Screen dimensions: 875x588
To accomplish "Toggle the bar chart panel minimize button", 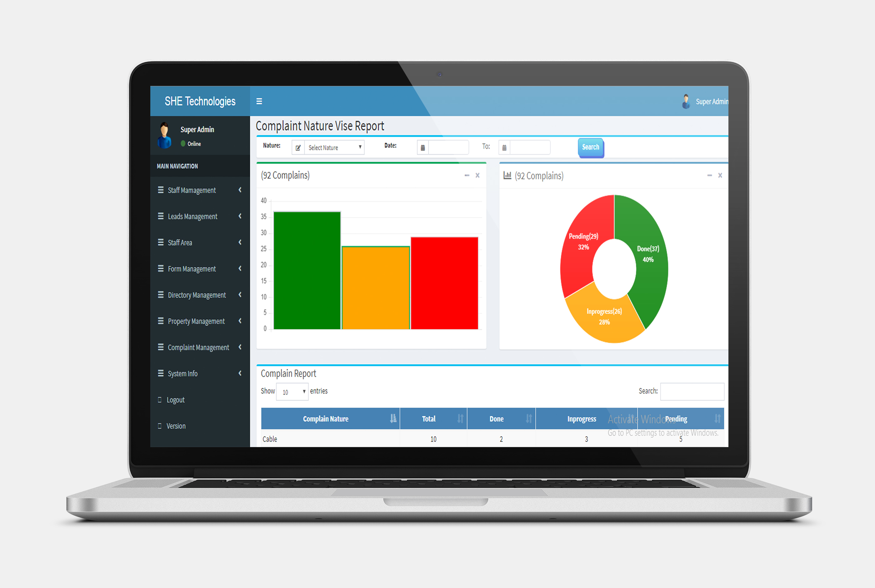I will (467, 175).
